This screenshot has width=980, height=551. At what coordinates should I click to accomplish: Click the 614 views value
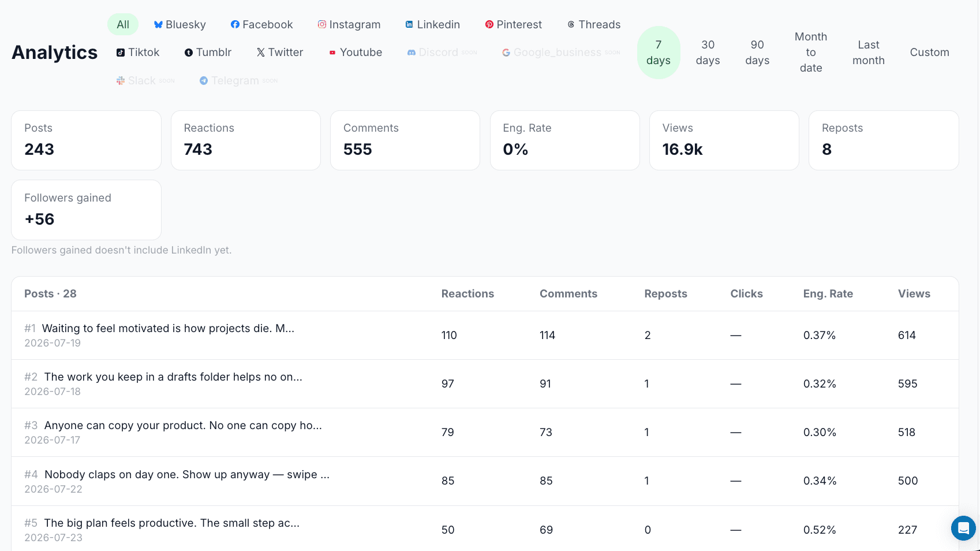point(907,336)
